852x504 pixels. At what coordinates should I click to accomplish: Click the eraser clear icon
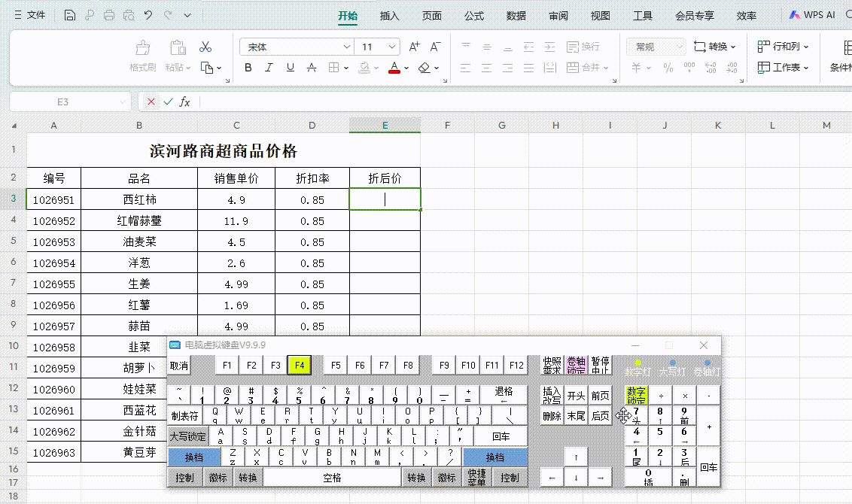coord(424,68)
